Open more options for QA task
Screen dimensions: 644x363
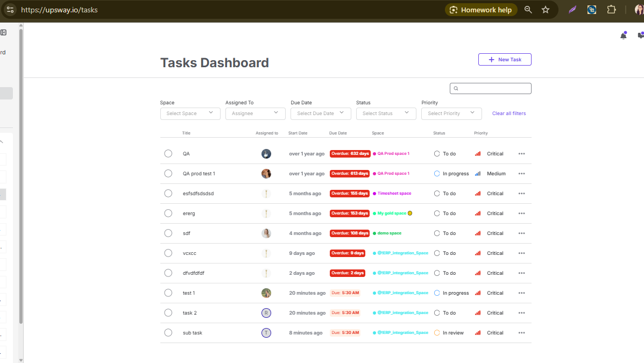[521, 154]
